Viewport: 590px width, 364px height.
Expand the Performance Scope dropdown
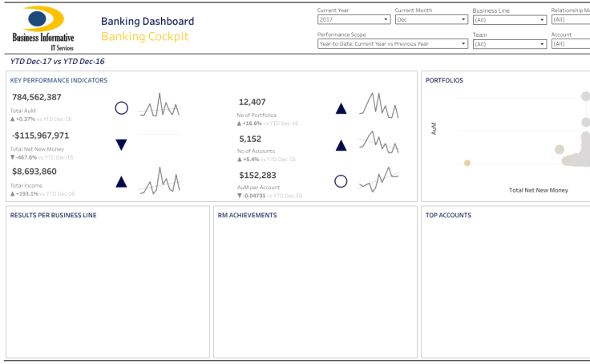coord(392,44)
